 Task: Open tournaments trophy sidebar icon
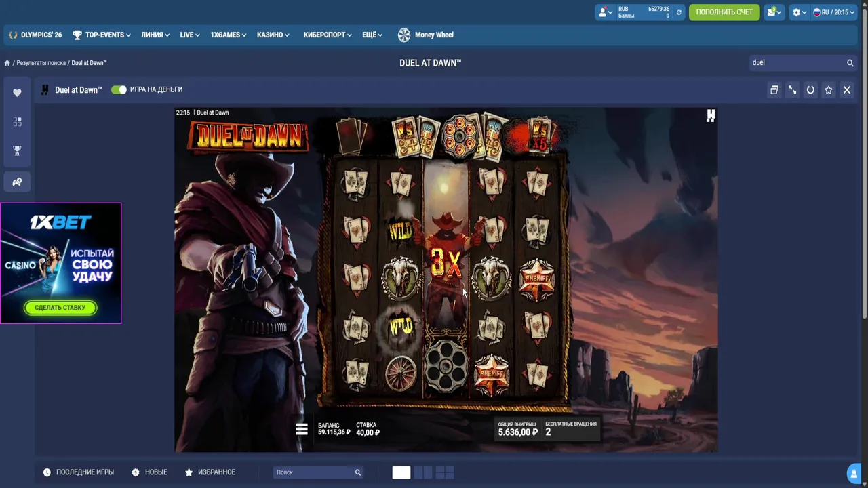click(x=17, y=150)
